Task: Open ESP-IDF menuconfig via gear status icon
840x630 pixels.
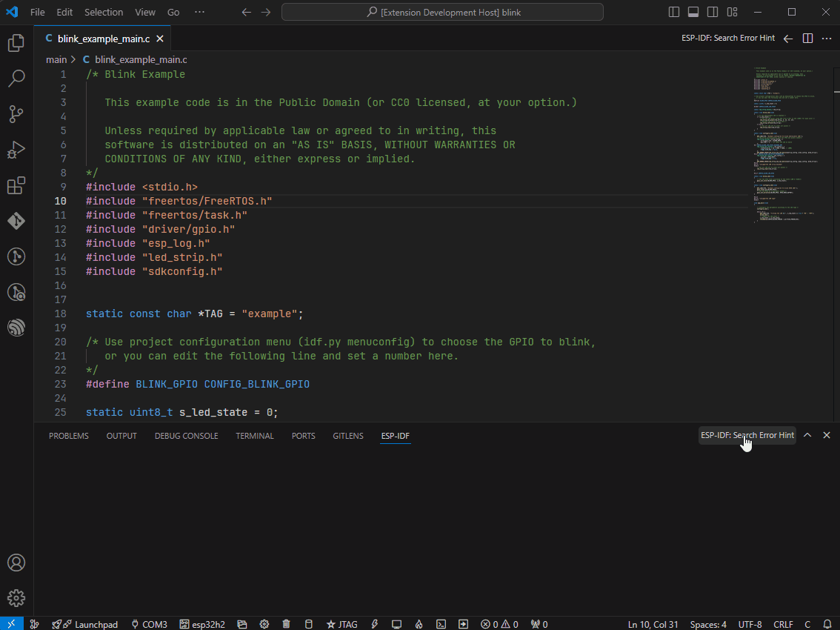Action: pyautogui.click(x=264, y=623)
